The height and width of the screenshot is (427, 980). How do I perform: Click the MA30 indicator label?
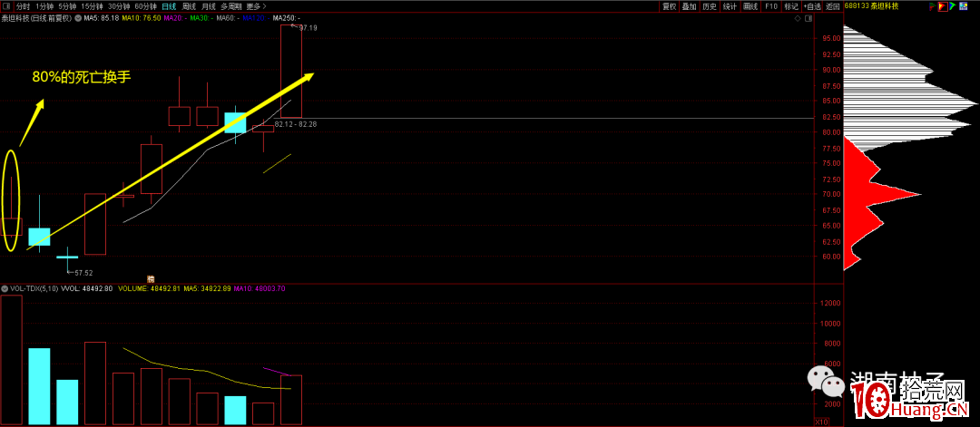(201, 18)
